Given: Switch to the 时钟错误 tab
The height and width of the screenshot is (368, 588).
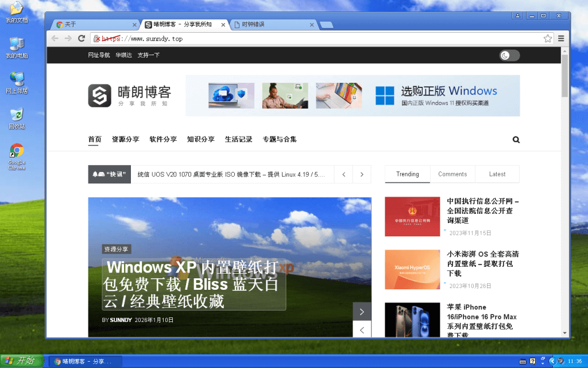Looking at the screenshot, I should 274,24.
